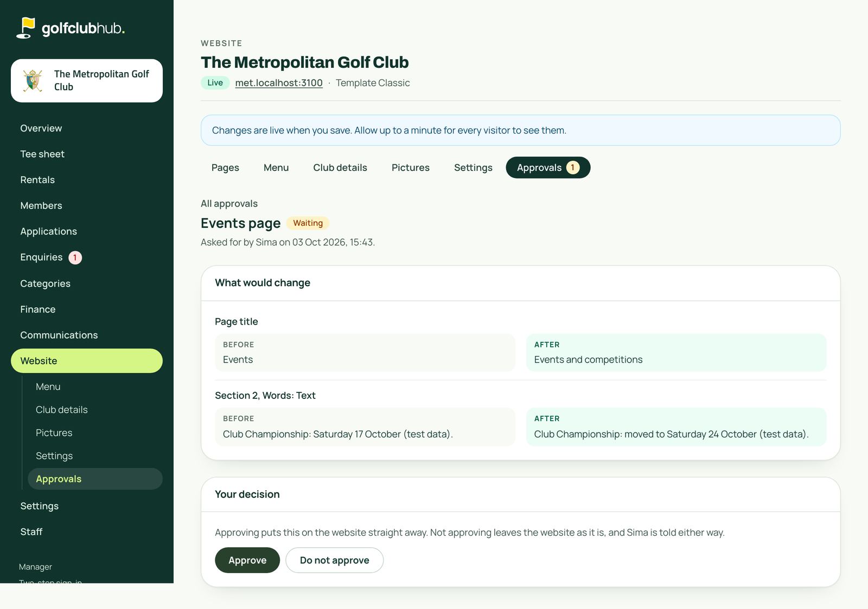This screenshot has width=868, height=609.
Task: Open the met.localhost:3100 link
Action: (279, 83)
